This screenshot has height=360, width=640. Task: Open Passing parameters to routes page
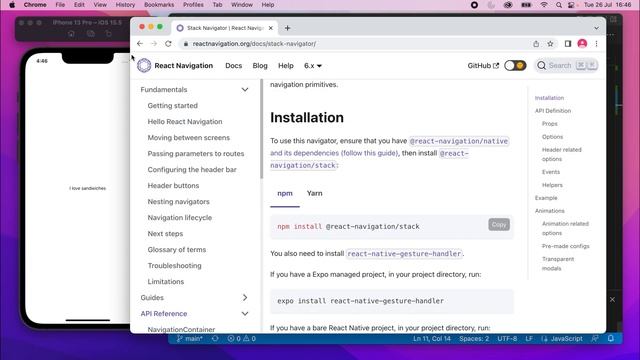pos(196,153)
